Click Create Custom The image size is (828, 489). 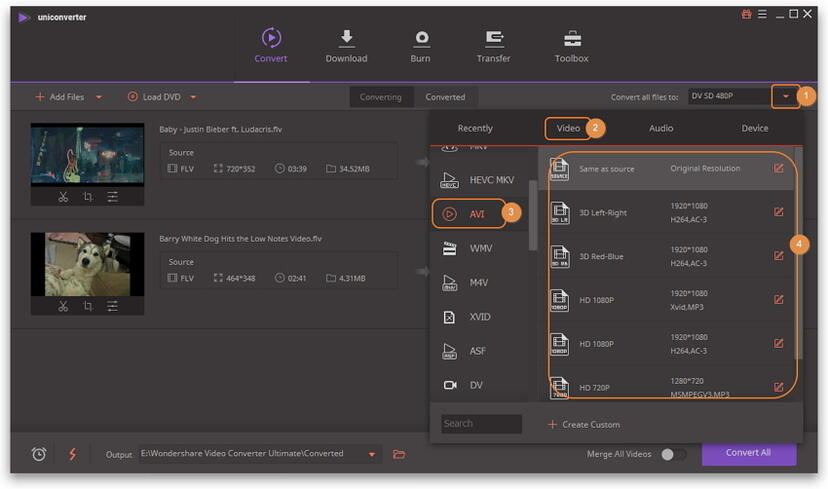coord(584,425)
